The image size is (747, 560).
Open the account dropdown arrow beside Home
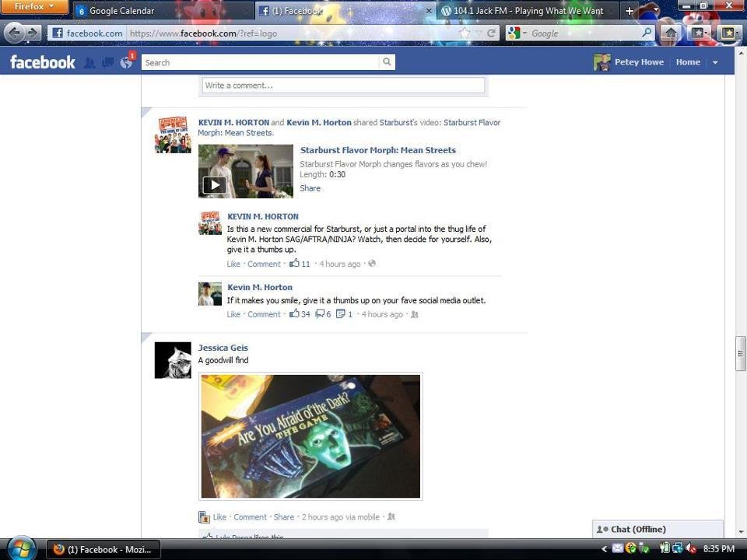714,62
